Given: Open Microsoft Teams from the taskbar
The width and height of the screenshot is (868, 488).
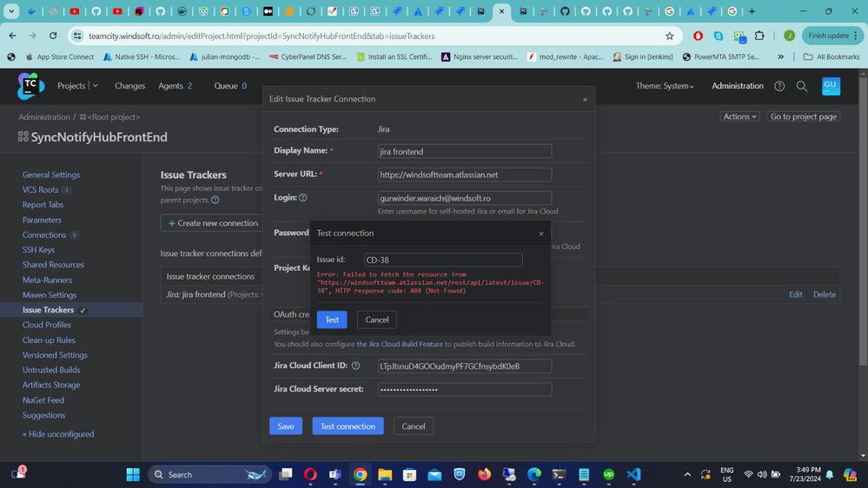Looking at the screenshot, I should click(335, 474).
